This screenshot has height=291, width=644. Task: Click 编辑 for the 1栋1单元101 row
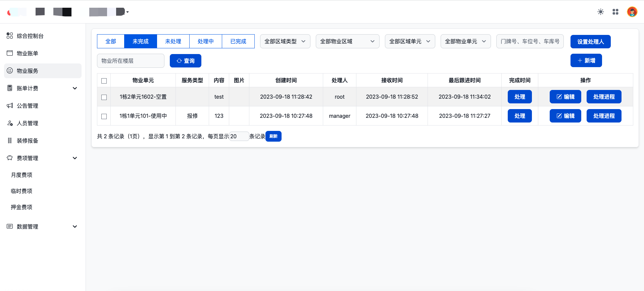click(x=565, y=116)
